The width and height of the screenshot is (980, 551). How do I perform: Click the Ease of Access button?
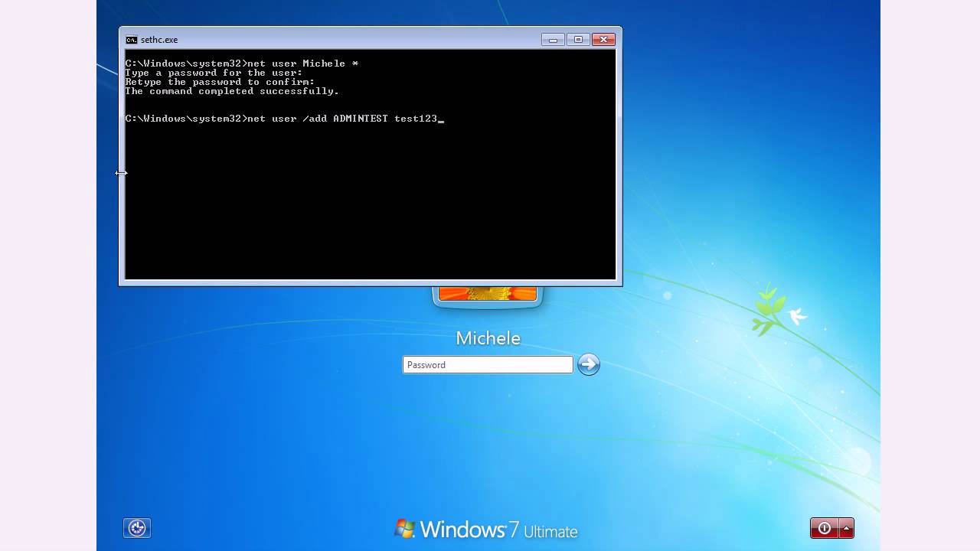click(137, 528)
